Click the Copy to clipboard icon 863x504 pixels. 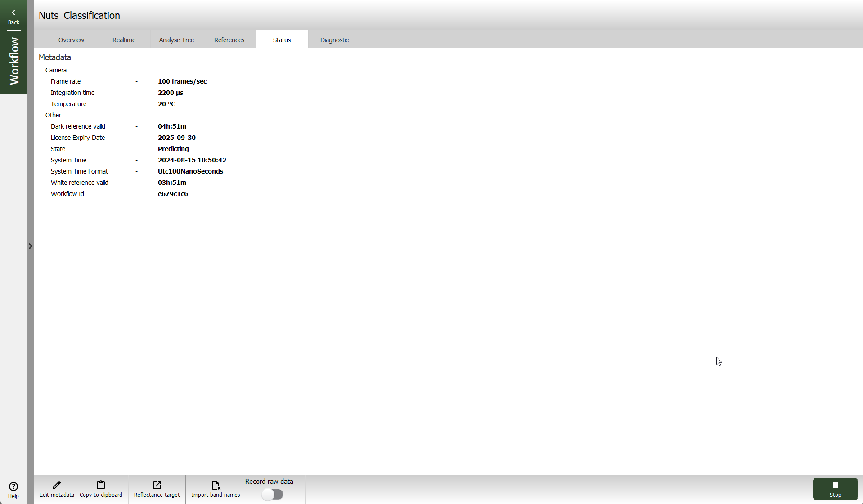click(101, 485)
